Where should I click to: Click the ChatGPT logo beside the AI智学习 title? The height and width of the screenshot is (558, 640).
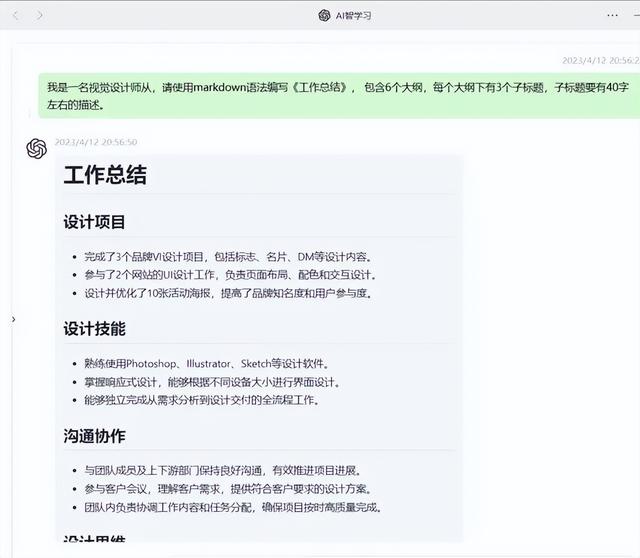(324, 15)
